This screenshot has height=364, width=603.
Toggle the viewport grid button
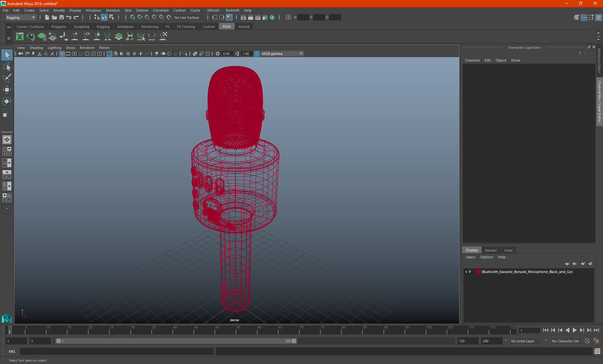[x=62, y=54]
